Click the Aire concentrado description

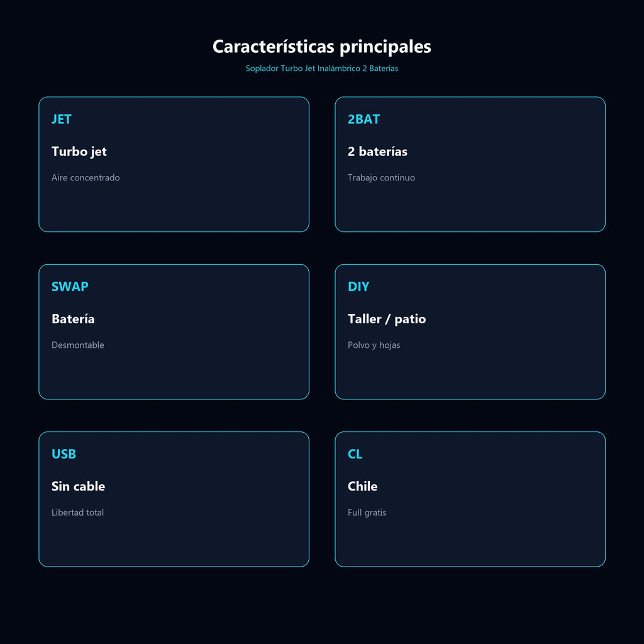coord(86,177)
